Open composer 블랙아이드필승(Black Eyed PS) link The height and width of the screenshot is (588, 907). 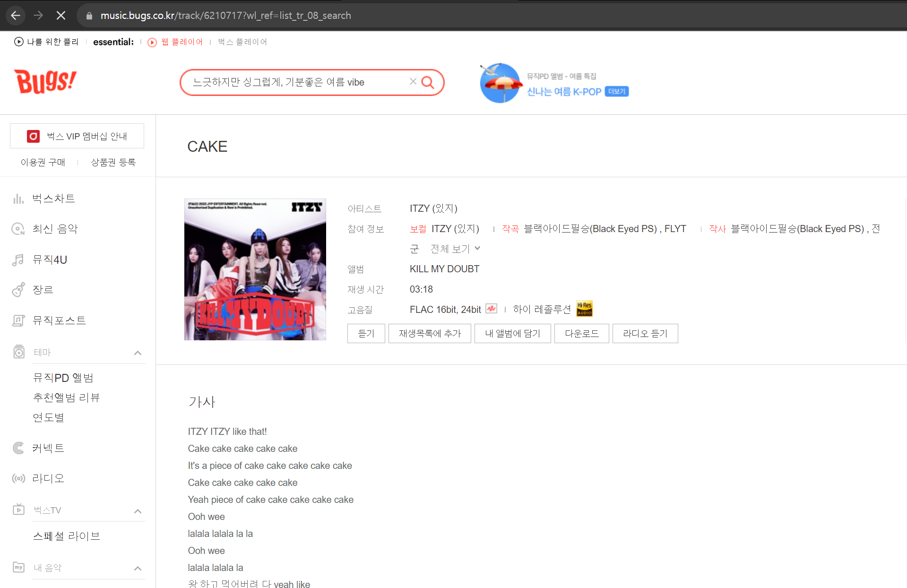pyautogui.click(x=590, y=229)
